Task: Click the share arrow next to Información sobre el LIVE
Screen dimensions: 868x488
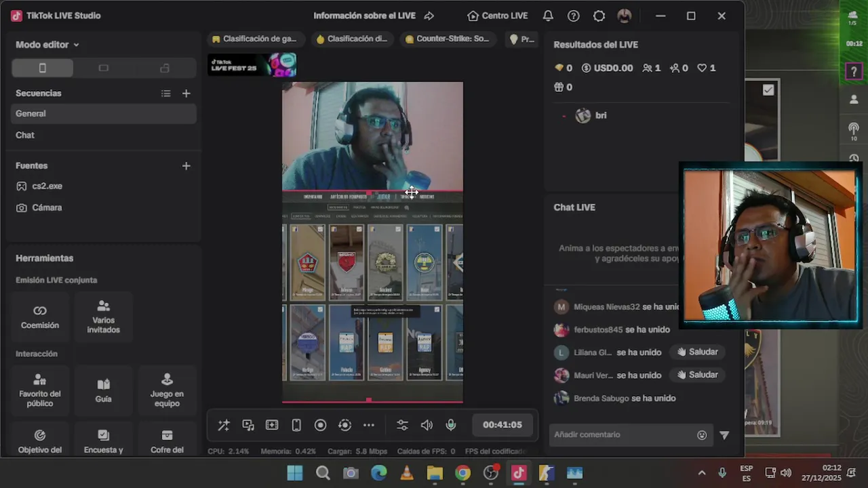Action: point(429,16)
